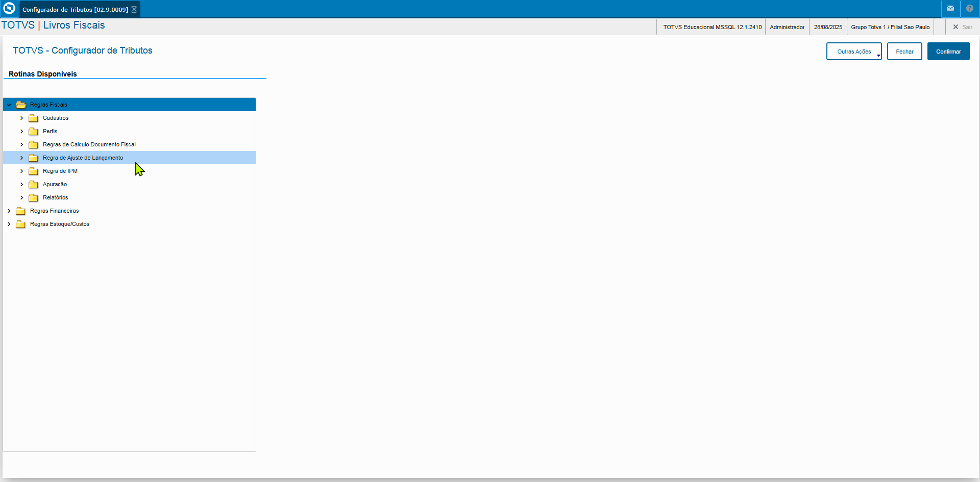Collapse the Regras Fiscais node
The image size is (980, 482).
(9, 105)
